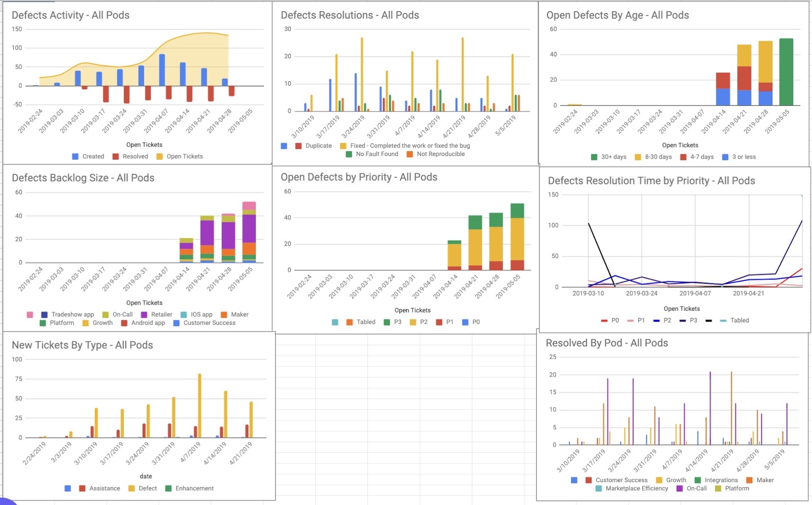Click the green 30+ days legend swatch
Viewport: 812px width, 505px height.
594,157
